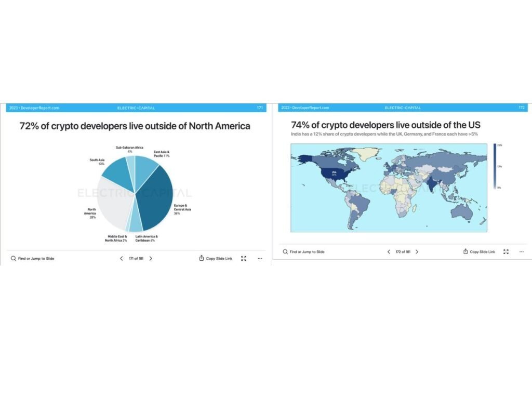Click the map's blue color scale legend

[495, 165]
